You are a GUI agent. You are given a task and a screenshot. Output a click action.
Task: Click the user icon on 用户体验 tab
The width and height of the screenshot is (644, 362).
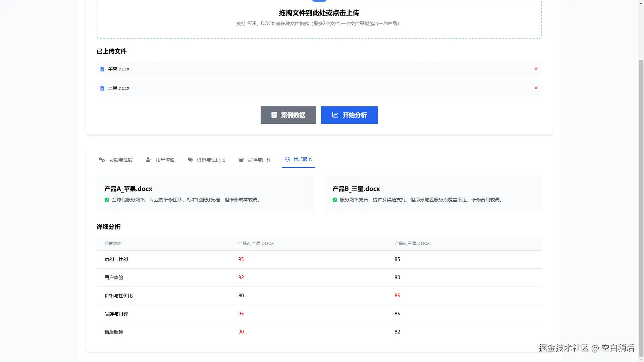coord(149,160)
